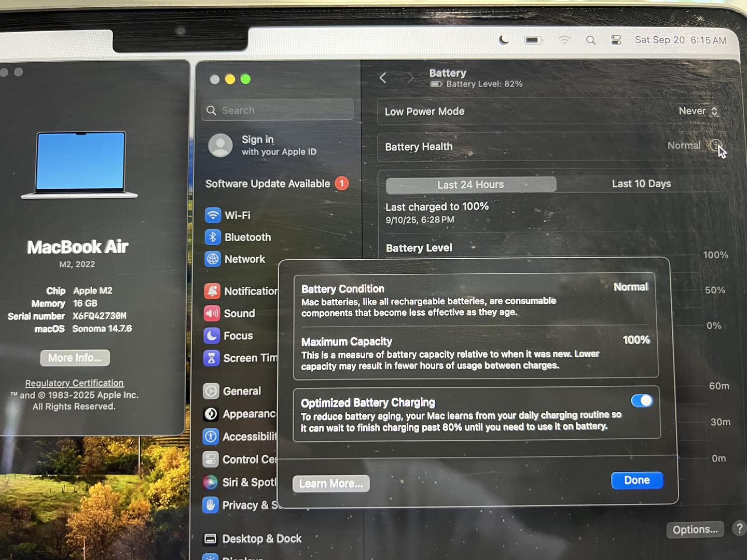The height and width of the screenshot is (560, 747).
Task: Open Appearance icon in sidebar
Action: click(x=211, y=414)
